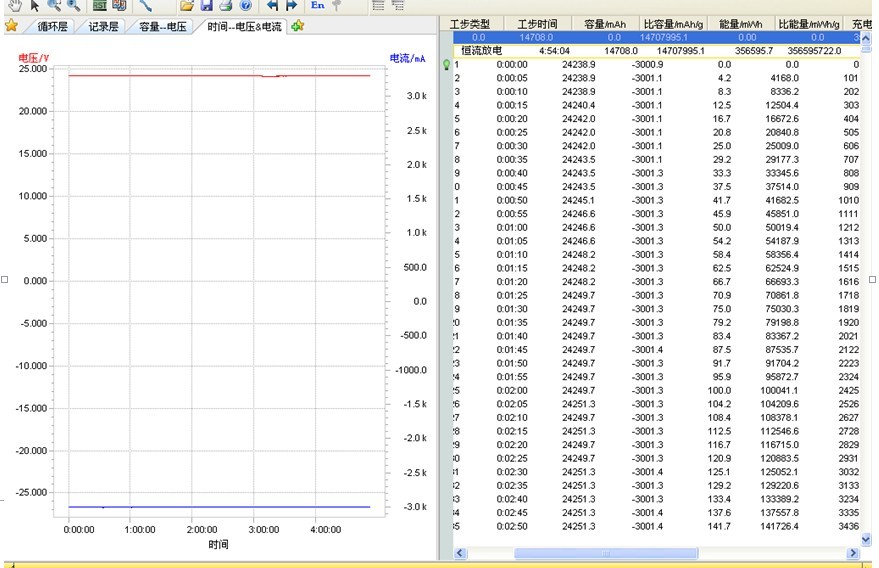This screenshot has height=568, width=879.
Task: Click the zoom out magnifier
Action: pos(74,5)
